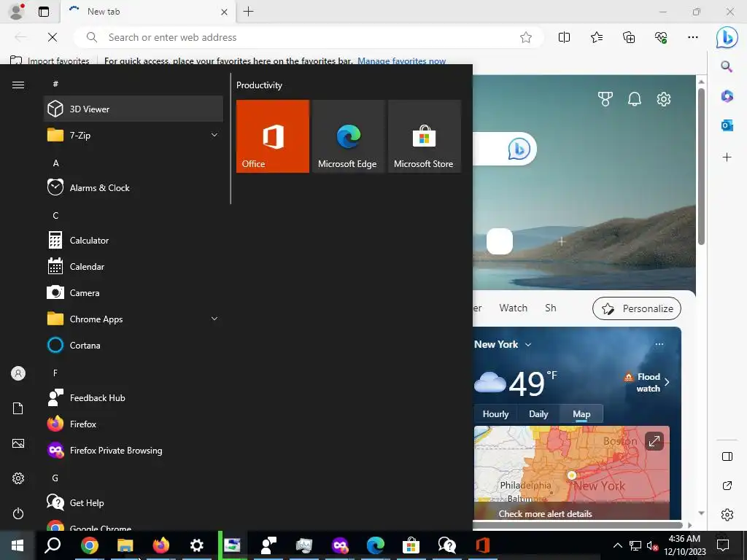This screenshot has height=560, width=747.
Task: Expand the weather map
Action: (654, 441)
